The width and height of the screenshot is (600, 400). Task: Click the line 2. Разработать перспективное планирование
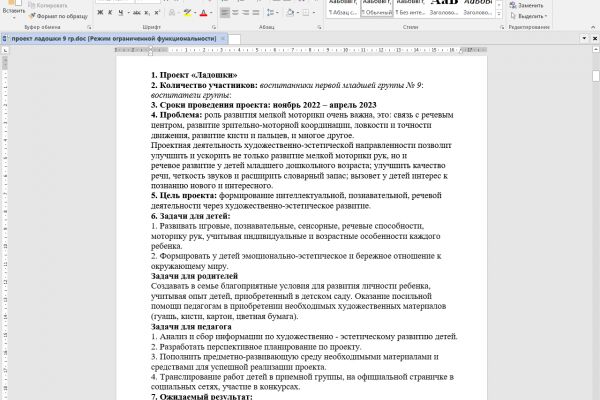click(256, 347)
